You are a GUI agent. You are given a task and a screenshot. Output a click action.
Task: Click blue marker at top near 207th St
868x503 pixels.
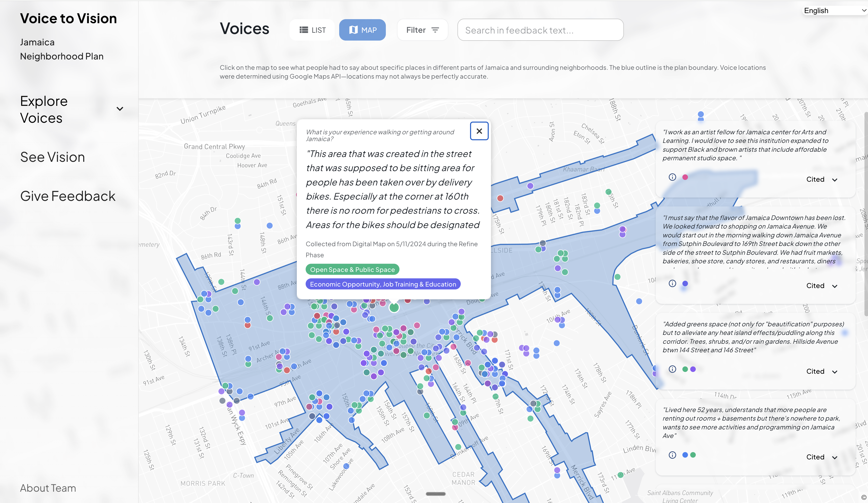pyautogui.click(x=701, y=115)
